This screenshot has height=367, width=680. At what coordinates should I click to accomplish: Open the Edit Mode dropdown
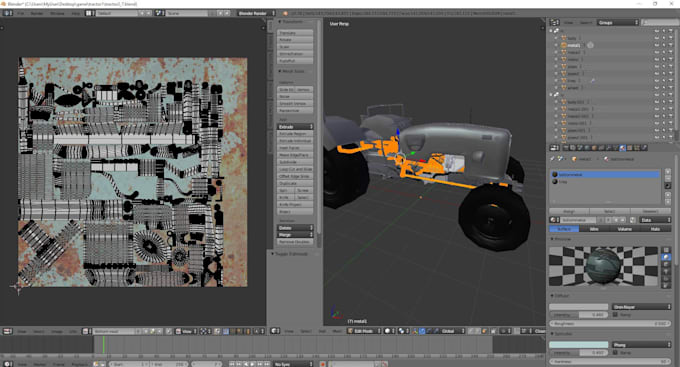pos(364,331)
